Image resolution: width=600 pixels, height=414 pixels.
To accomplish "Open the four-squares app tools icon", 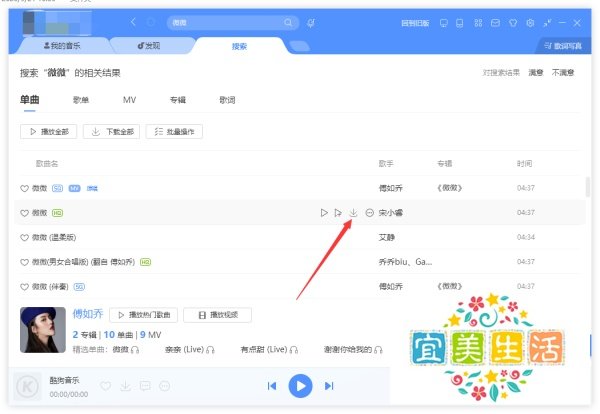I will pyautogui.click(x=478, y=23).
